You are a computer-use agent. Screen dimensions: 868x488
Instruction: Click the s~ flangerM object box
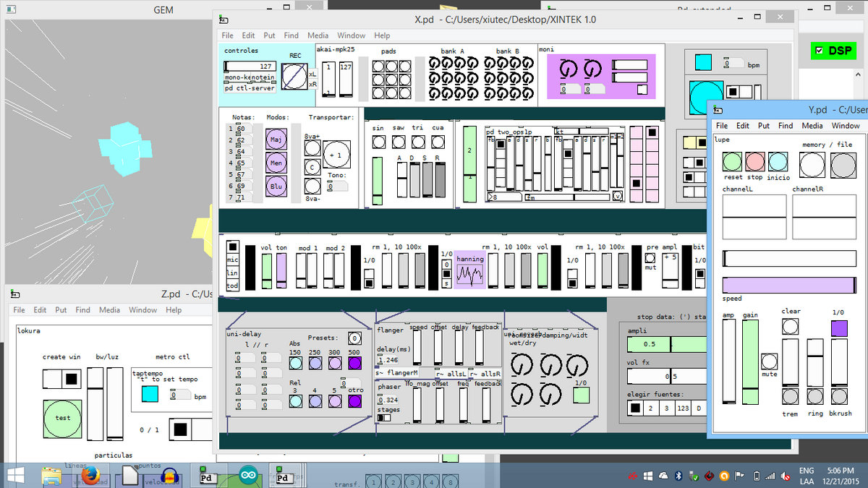click(x=398, y=373)
